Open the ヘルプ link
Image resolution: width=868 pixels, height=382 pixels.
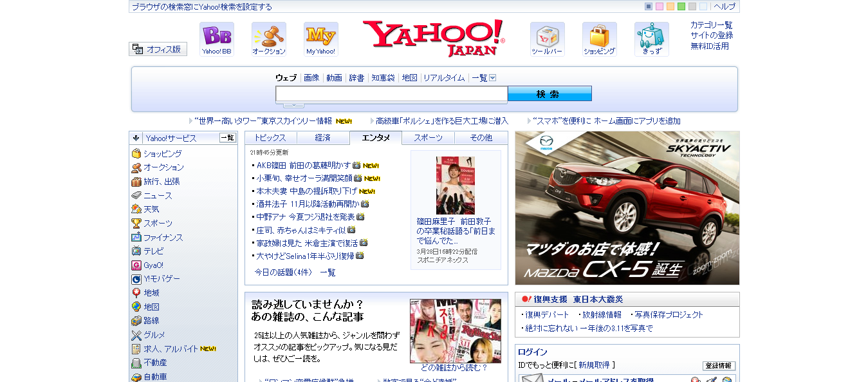pyautogui.click(x=725, y=6)
